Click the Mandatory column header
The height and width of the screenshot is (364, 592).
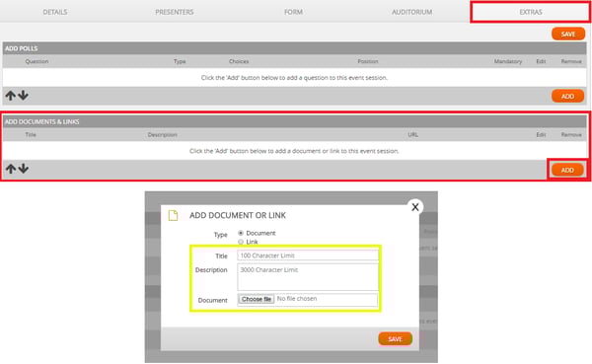point(508,61)
